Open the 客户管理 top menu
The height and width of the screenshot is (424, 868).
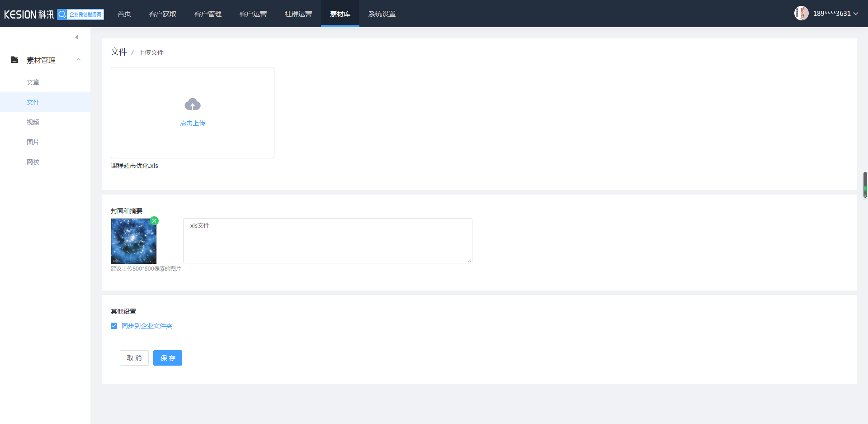pyautogui.click(x=208, y=14)
